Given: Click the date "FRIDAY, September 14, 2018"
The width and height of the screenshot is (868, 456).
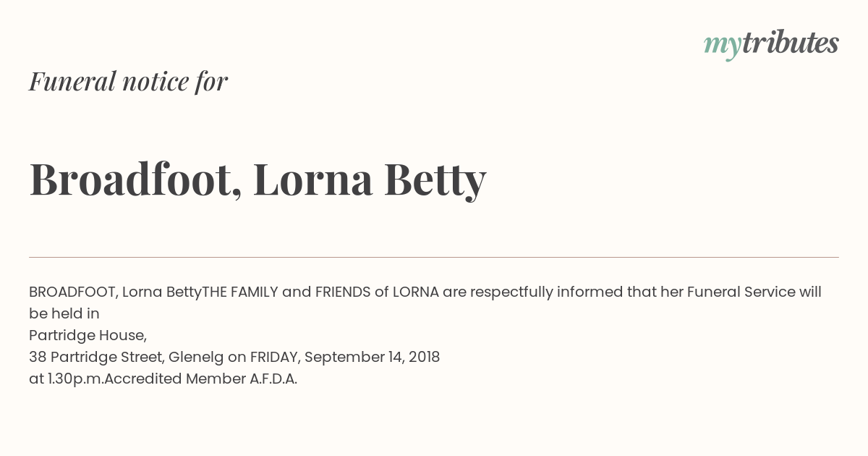Looking at the screenshot, I should coord(345,358).
